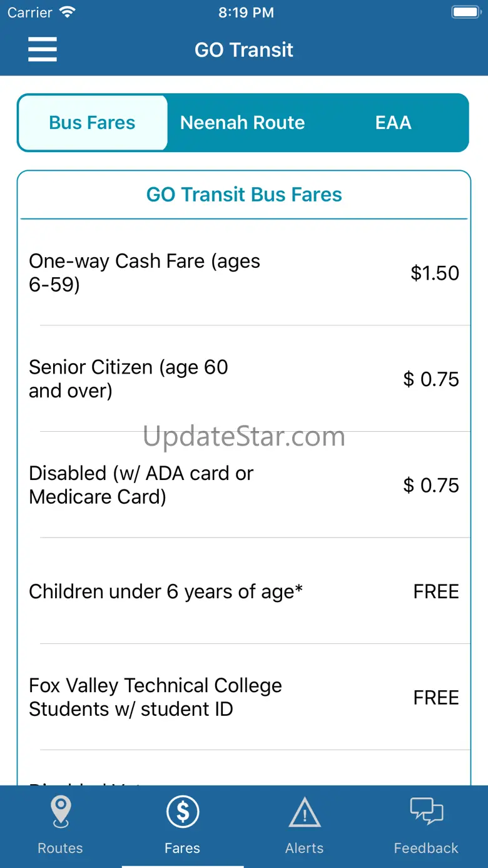Tap the GO Transit Bus Fares heading
Viewport: 488px width, 868px height.
pyautogui.click(x=244, y=195)
